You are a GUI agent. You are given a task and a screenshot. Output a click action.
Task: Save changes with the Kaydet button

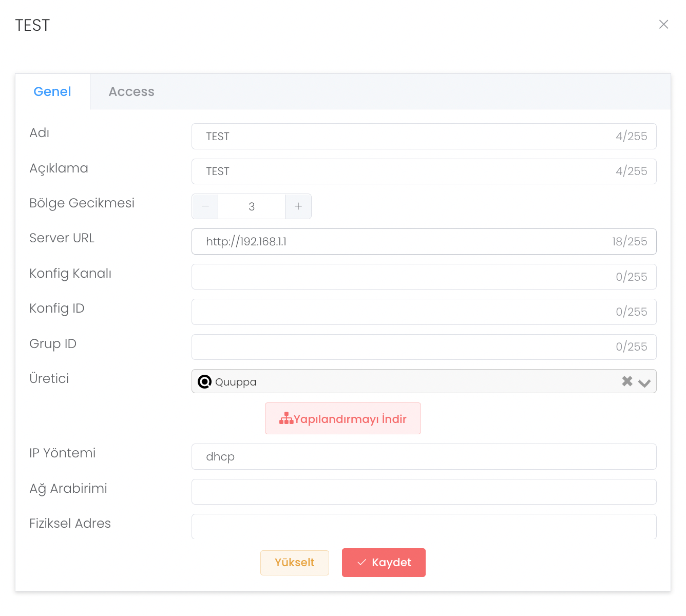pos(384,563)
